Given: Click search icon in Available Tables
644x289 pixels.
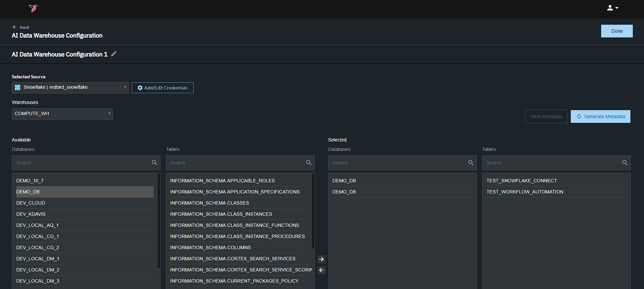Looking at the screenshot, I should [x=309, y=163].
